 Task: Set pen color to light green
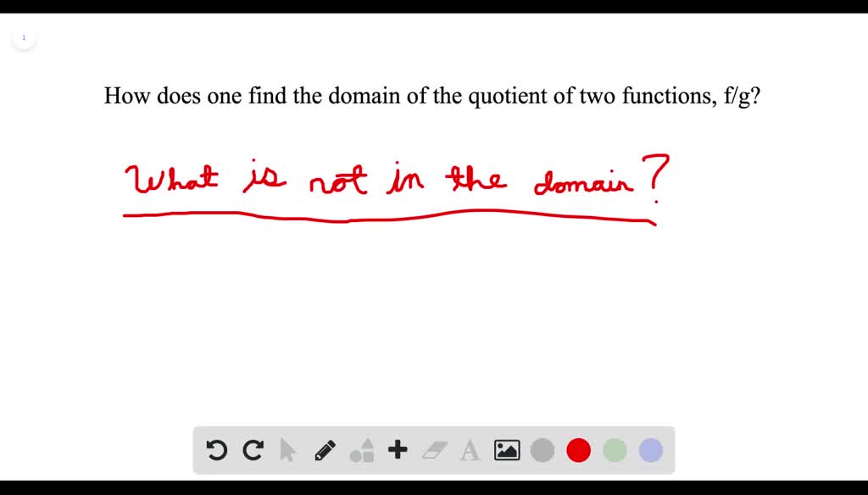pyautogui.click(x=615, y=450)
